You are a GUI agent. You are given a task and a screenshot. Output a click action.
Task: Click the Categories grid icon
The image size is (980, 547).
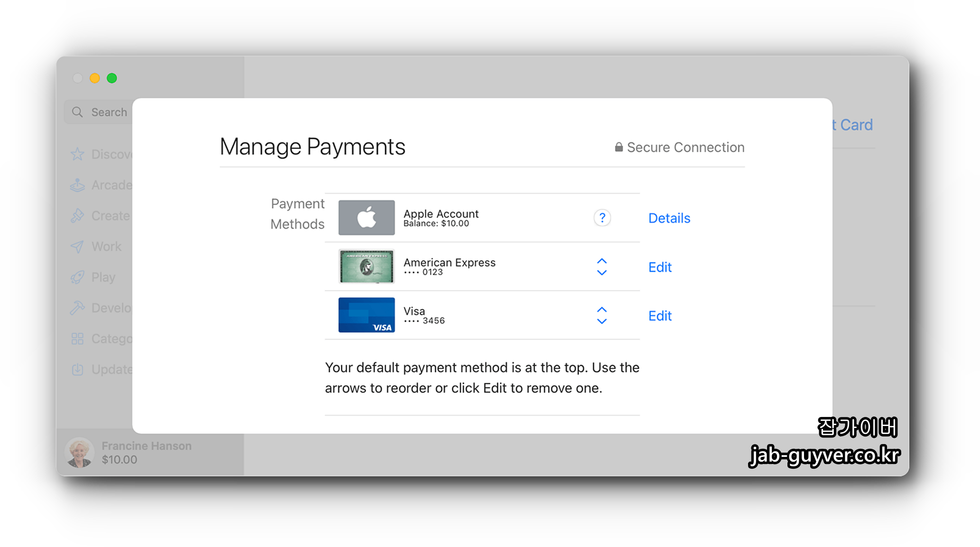coord(77,339)
